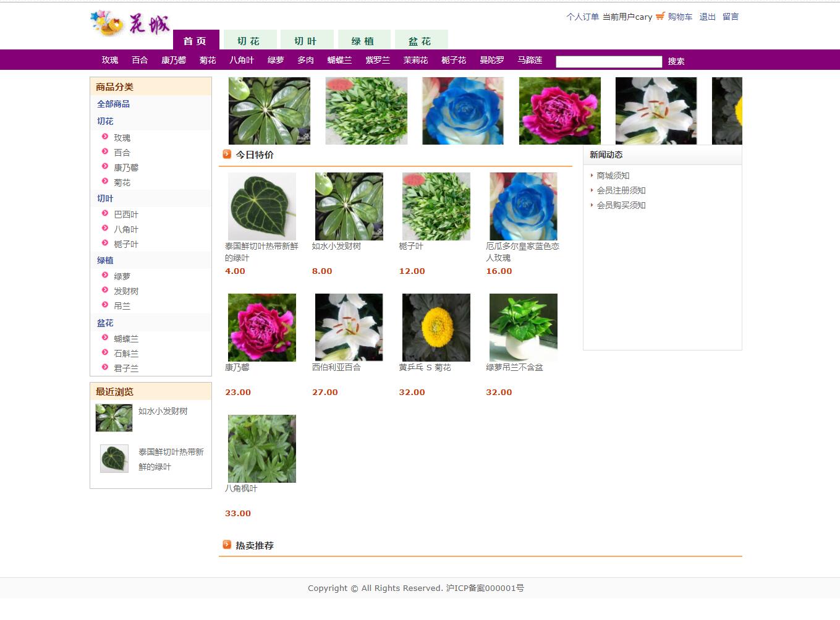Switch to the 首页 tab
The image size is (840, 620).
[195, 41]
